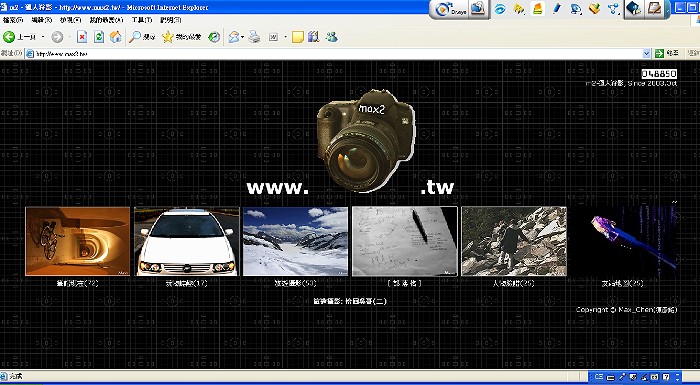Print the page with the printer icon
The image size is (700, 385).
click(254, 37)
